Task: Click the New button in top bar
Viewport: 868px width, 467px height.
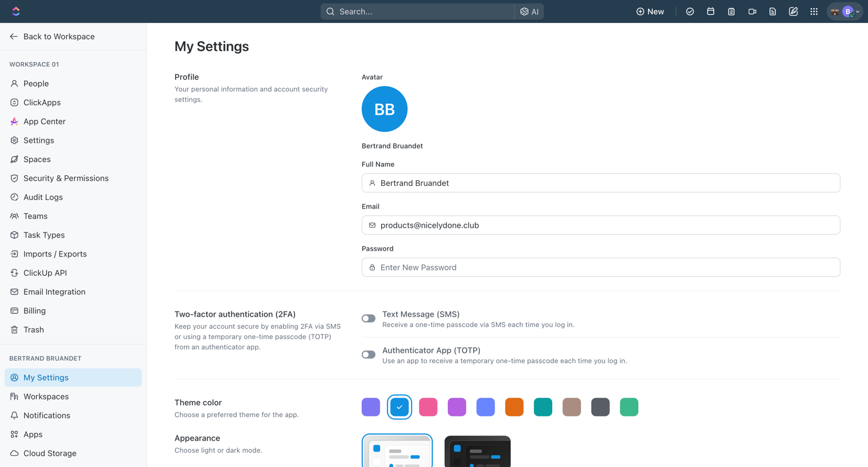Action: click(650, 11)
